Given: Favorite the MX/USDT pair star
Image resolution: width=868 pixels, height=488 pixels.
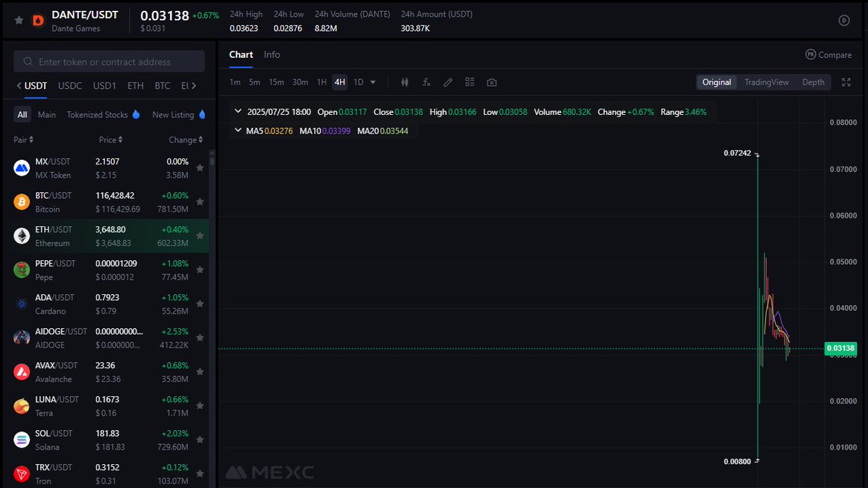Looking at the screenshot, I should tap(200, 168).
